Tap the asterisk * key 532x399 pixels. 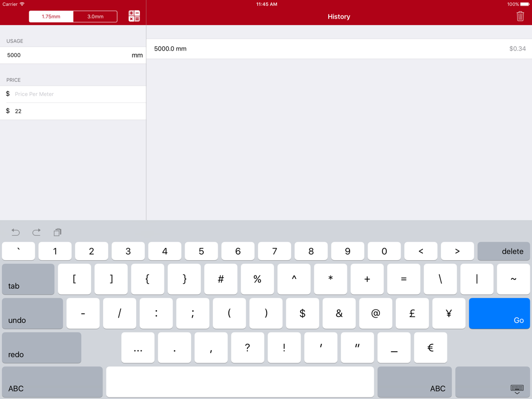[330, 279]
